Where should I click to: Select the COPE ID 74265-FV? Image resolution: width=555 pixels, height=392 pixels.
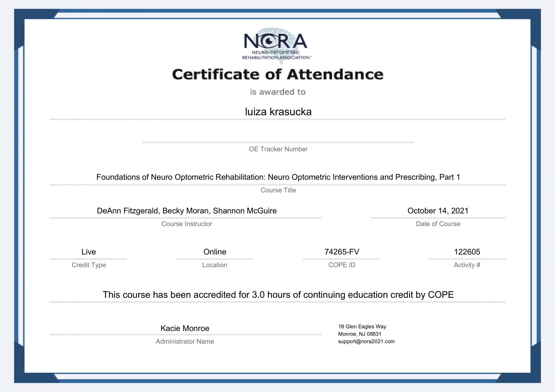[x=341, y=252]
